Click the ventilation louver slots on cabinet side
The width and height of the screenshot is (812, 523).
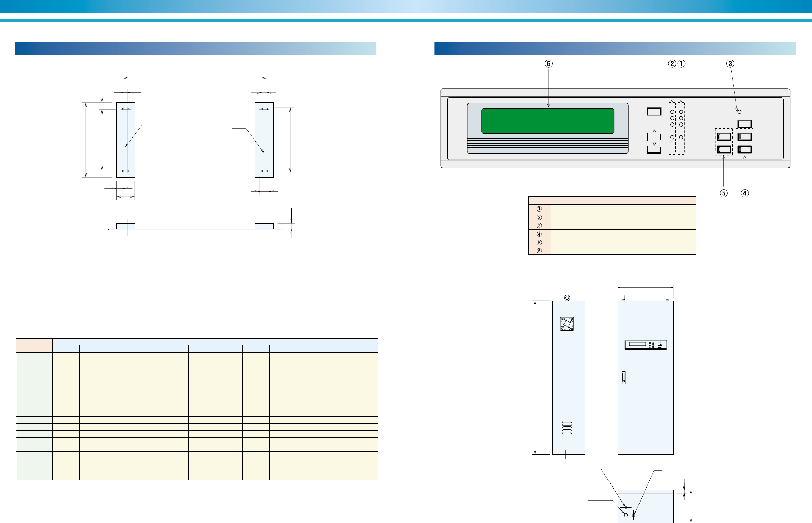pyautogui.click(x=567, y=427)
